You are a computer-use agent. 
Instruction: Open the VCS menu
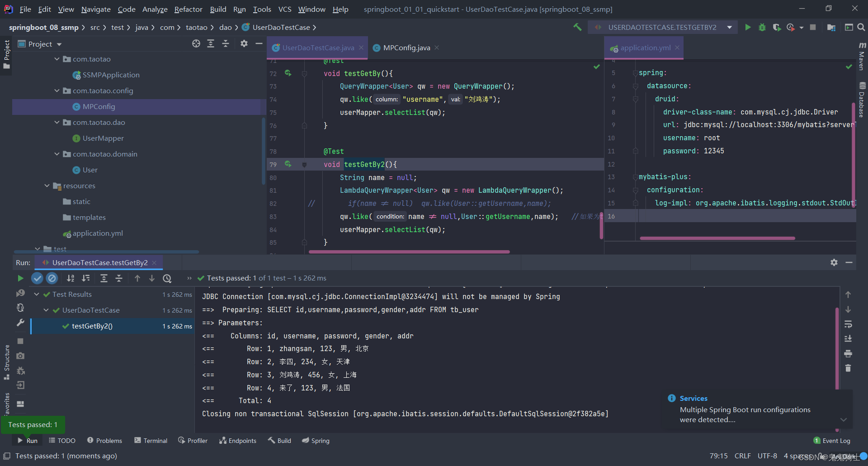[284, 9]
